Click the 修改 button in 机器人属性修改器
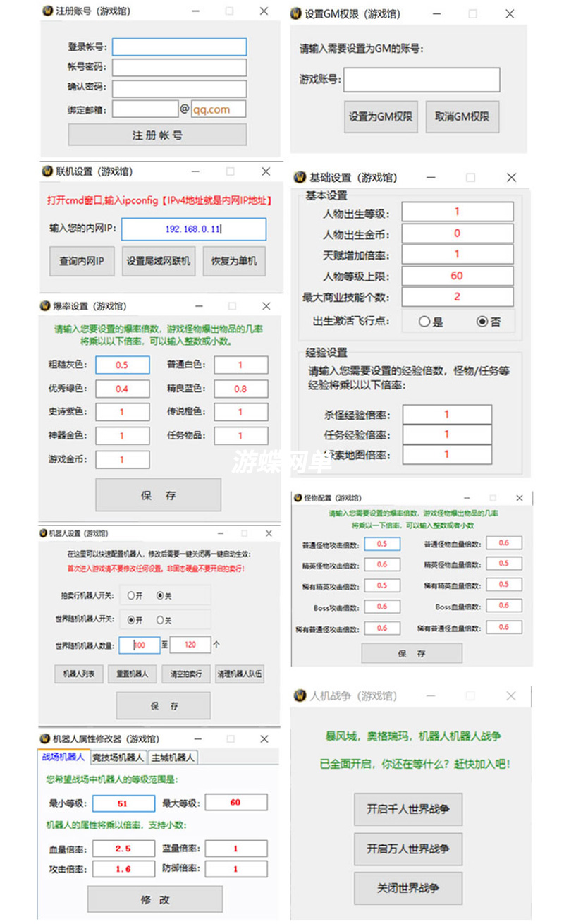 155,899
